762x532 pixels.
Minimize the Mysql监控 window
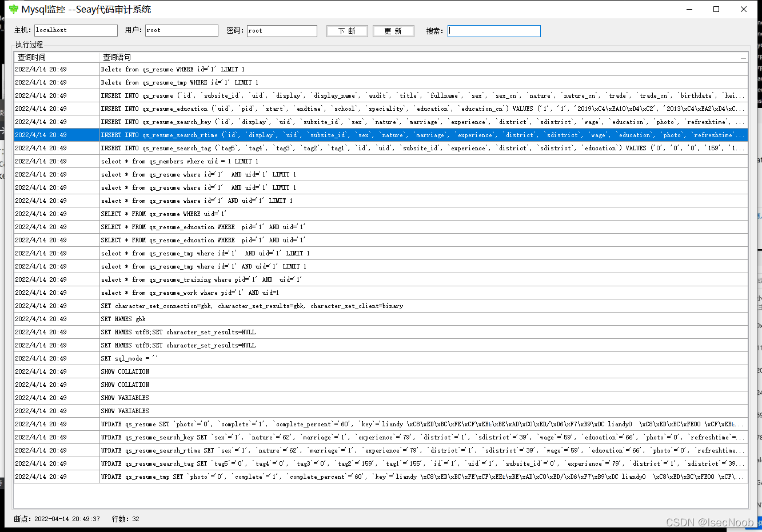[689, 9]
